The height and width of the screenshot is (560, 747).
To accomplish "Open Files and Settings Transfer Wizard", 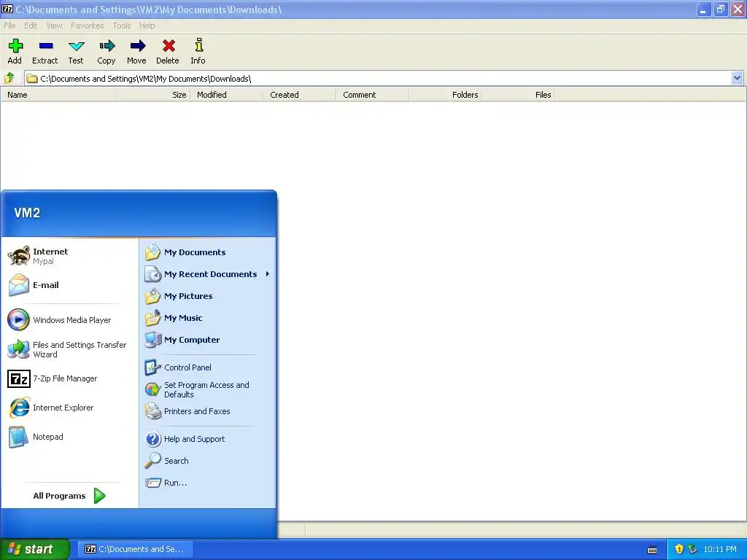I will click(x=66, y=349).
